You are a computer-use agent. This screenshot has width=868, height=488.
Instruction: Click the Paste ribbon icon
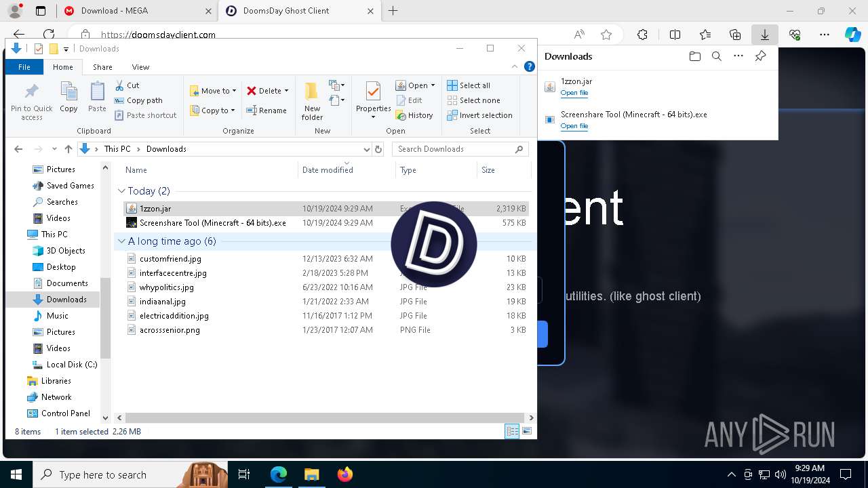(x=97, y=97)
